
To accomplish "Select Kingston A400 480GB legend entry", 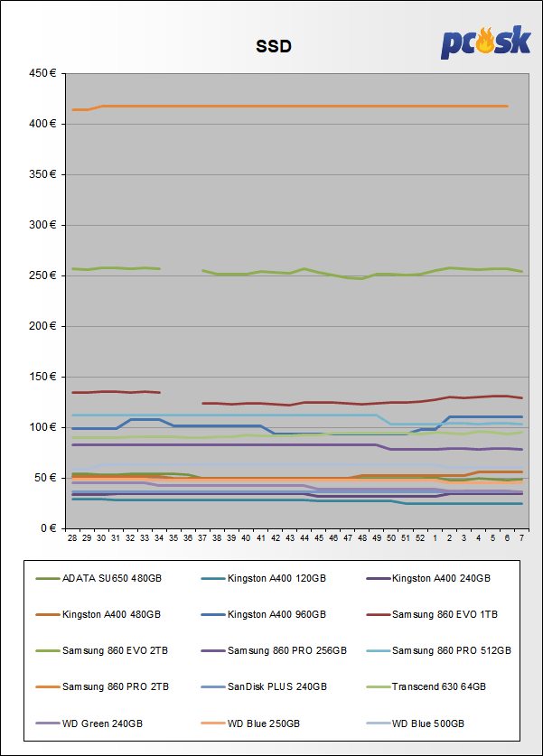I will coord(98,614).
